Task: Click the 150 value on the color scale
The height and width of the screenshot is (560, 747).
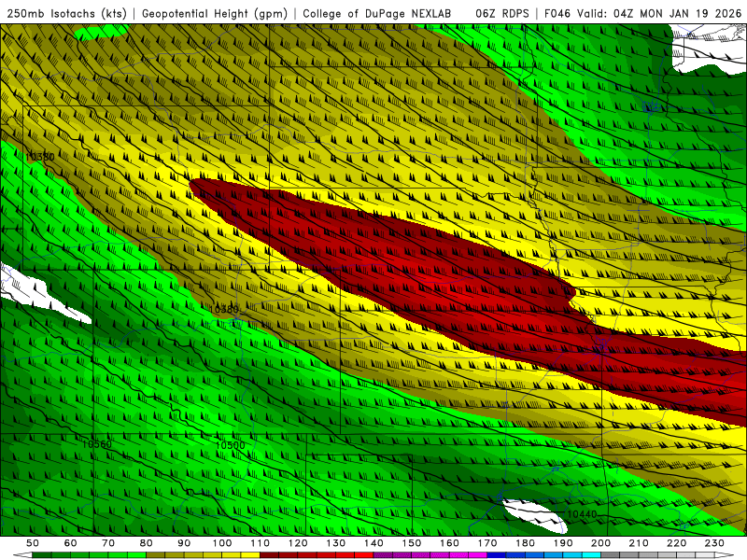Action: click(411, 543)
